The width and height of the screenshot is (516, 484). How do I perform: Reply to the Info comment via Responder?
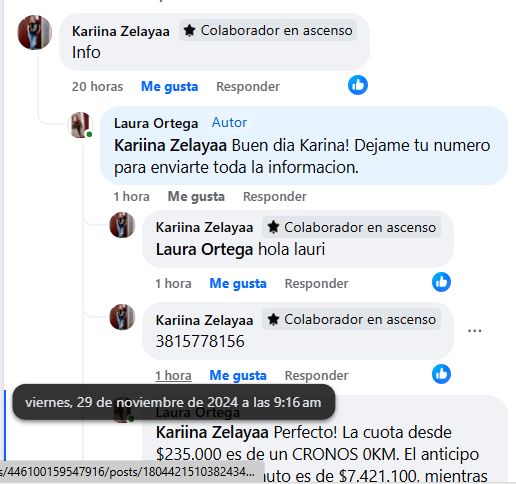(248, 87)
